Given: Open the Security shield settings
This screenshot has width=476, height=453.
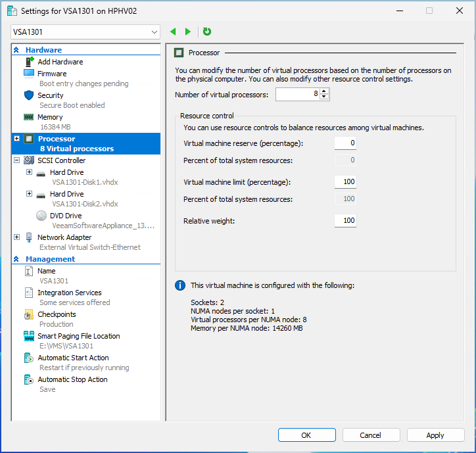Looking at the screenshot, I should [x=29, y=95].
